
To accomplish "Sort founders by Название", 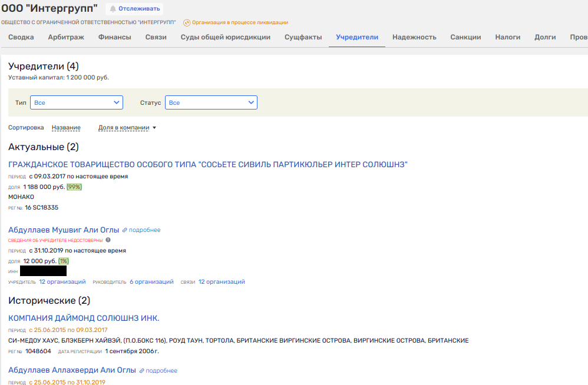I will coord(66,128).
